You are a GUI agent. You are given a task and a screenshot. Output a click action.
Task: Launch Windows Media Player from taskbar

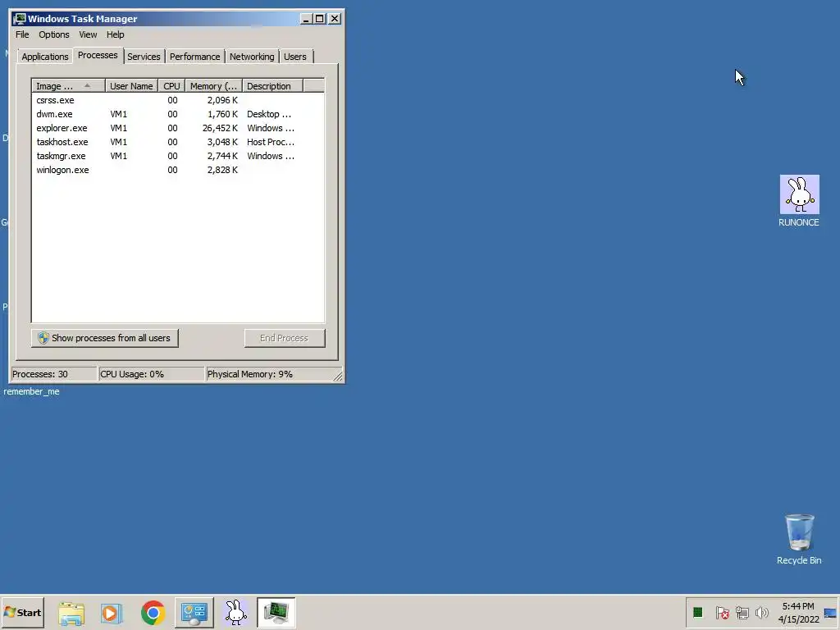(112, 613)
